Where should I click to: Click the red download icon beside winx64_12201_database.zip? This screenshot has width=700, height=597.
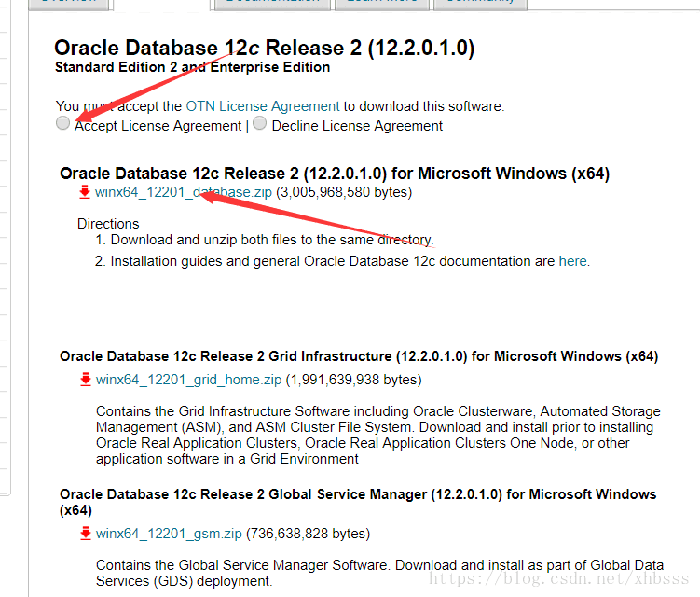click(85, 192)
